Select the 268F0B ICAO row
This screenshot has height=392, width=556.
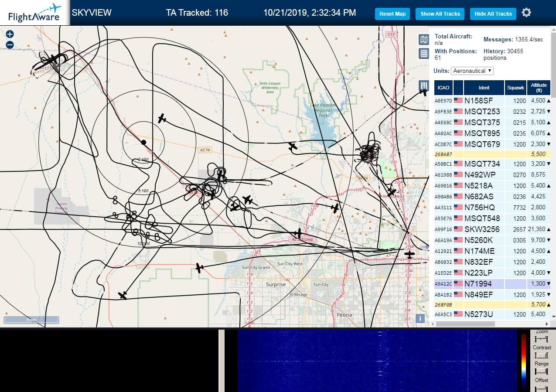coord(492,305)
